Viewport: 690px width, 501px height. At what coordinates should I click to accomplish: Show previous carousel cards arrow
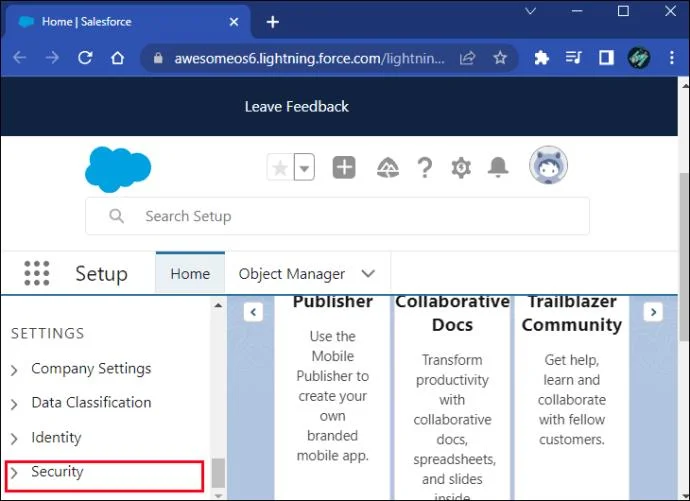(253, 312)
